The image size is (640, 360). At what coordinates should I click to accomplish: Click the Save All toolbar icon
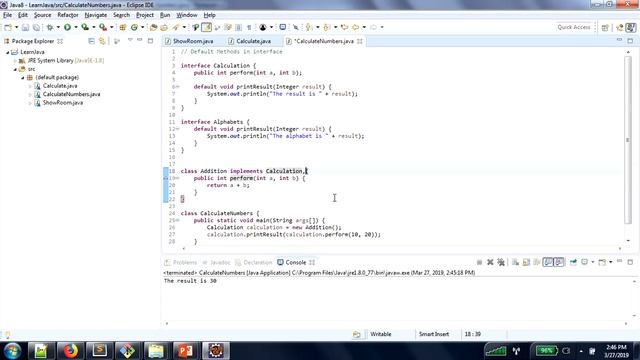[36, 27]
